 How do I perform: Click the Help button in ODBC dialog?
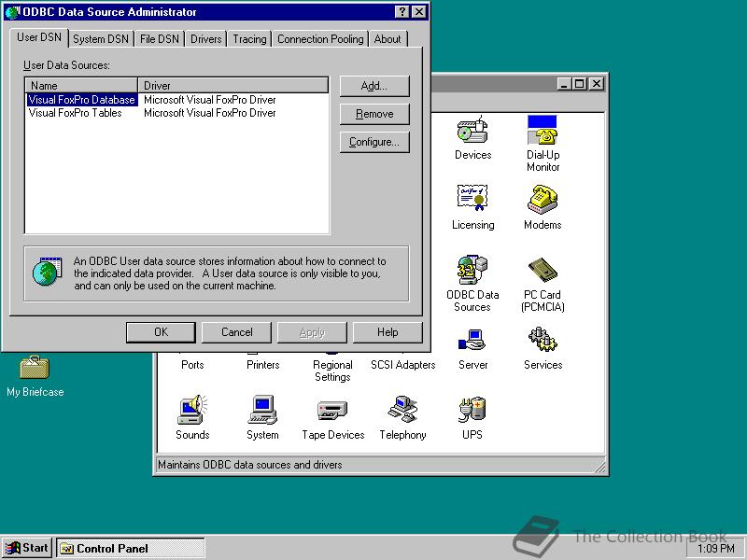[x=388, y=332]
